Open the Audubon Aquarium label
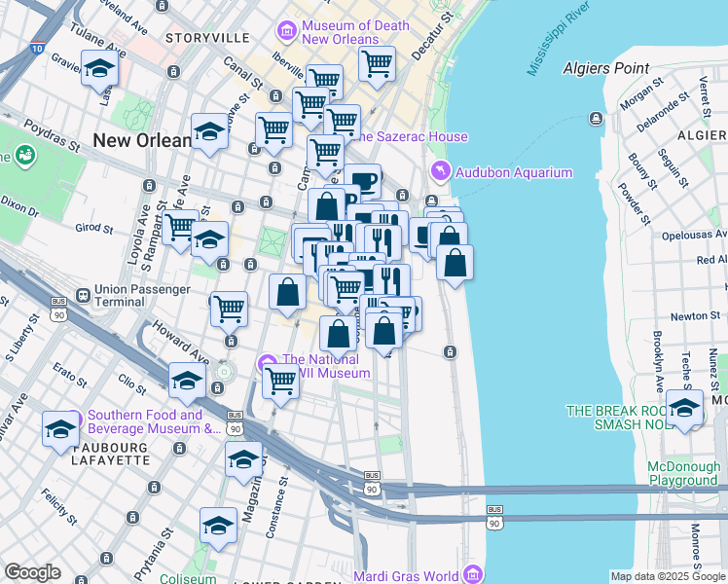This screenshot has height=584, width=728. click(514, 172)
